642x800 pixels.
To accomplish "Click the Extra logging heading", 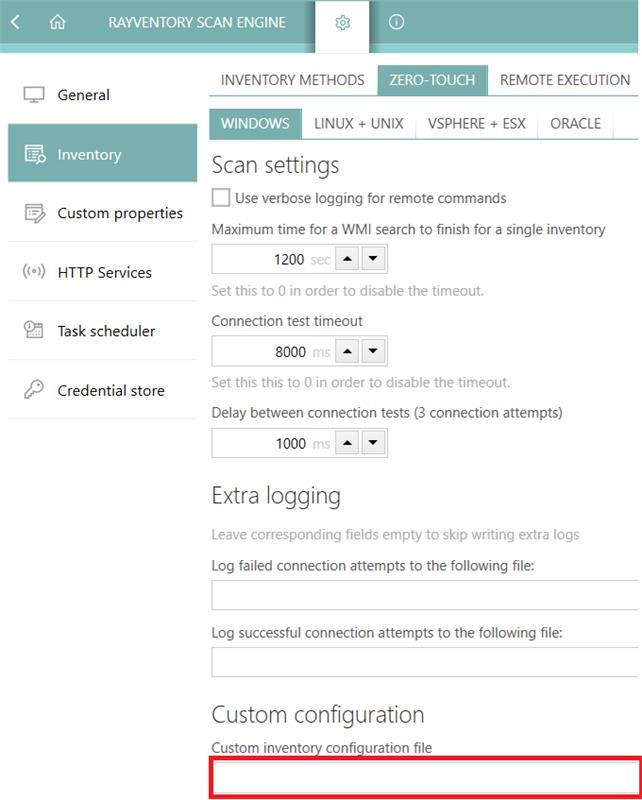I will pyautogui.click(x=276, y=496).
